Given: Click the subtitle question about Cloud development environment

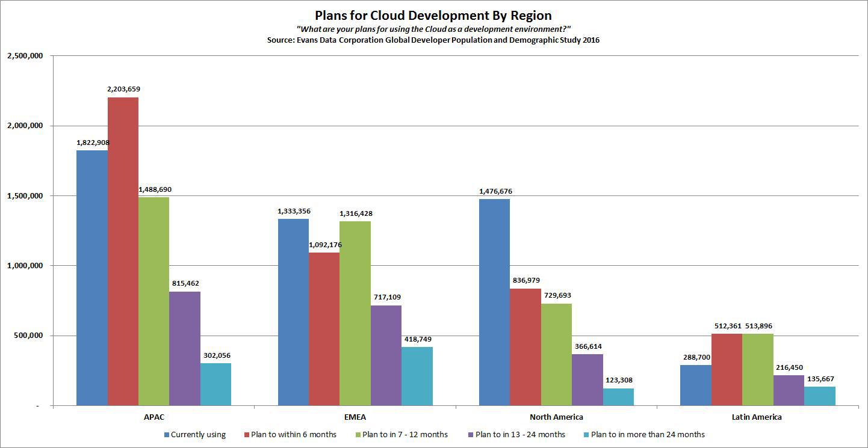Looking at the screenshot, I should click(x=433, y=29).
